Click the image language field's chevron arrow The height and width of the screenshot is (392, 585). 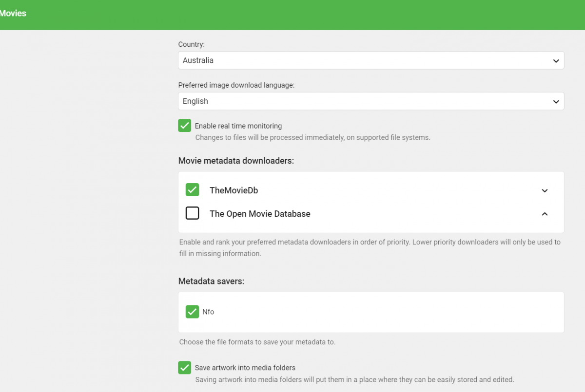coord(556,102)
